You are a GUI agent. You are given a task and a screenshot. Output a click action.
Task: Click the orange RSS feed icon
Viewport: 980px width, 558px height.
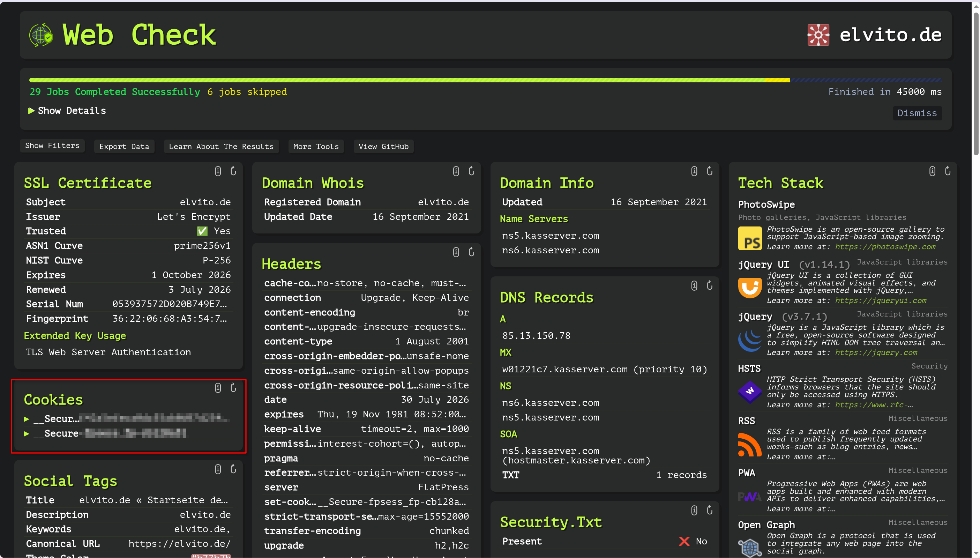[750, 445]
